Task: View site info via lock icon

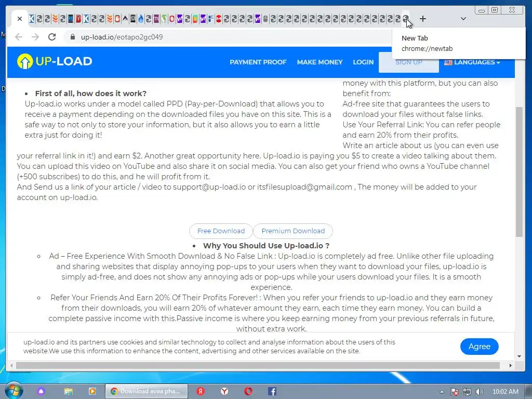Action: [72, 37]
